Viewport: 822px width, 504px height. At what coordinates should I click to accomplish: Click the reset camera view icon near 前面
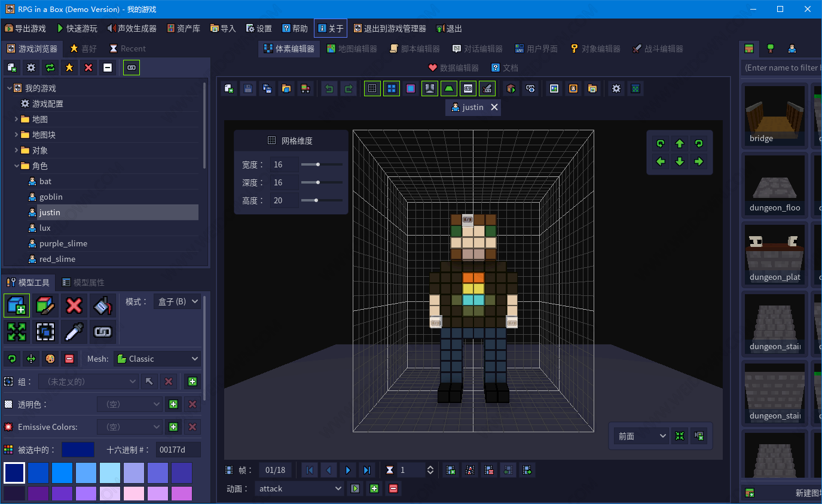point(680,436)
